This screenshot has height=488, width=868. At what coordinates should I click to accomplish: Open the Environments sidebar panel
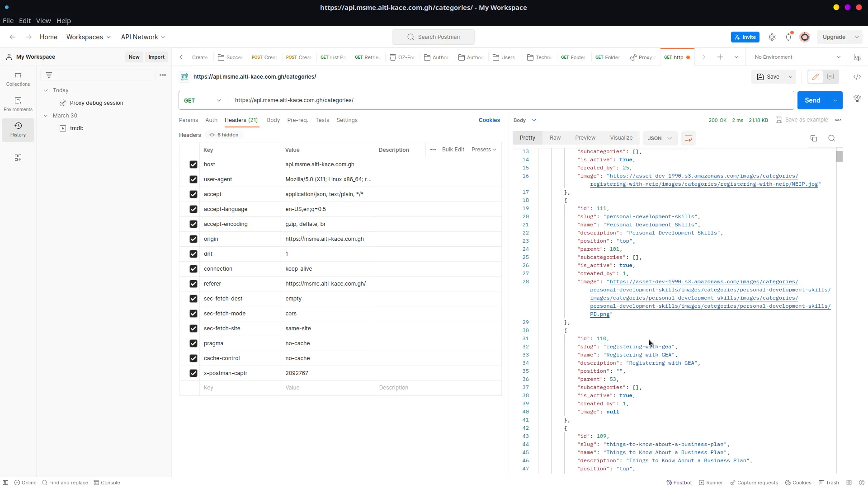(x=18, y=104)
